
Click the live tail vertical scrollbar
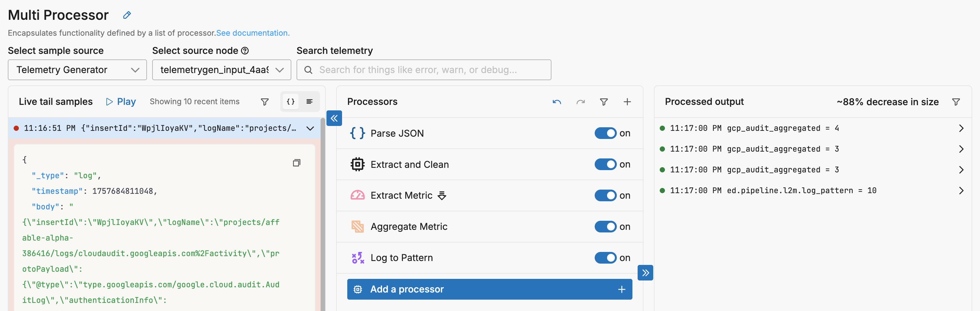coord(323,214)
